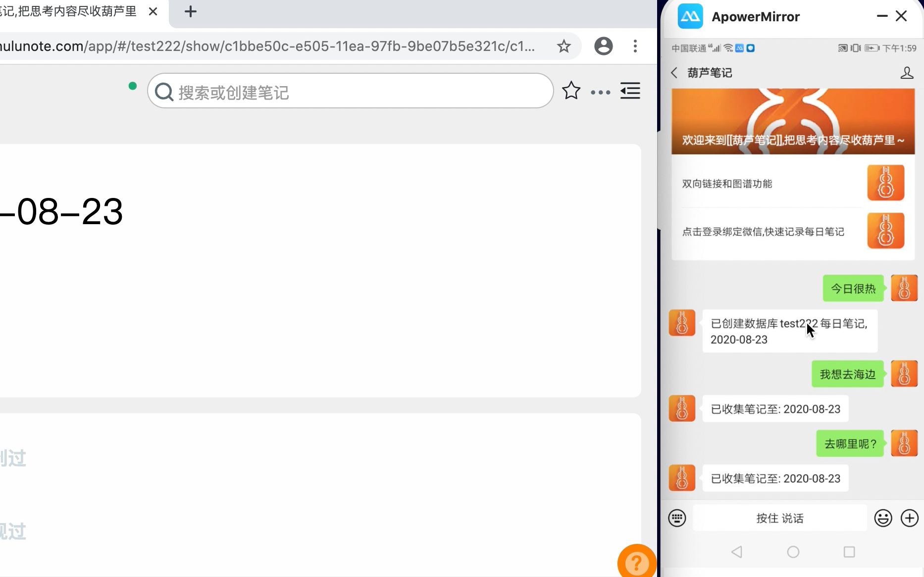Click the gourd thumbnail beside 点击登录绑定微信

886,231
